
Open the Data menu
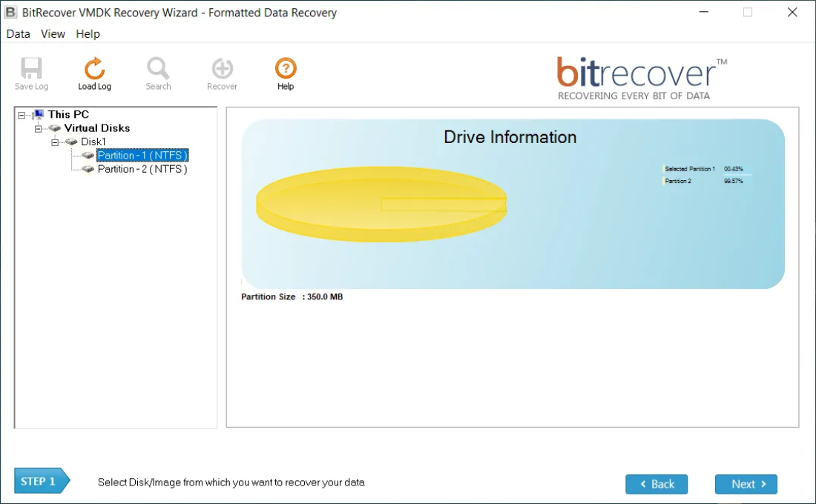(18, 33)
